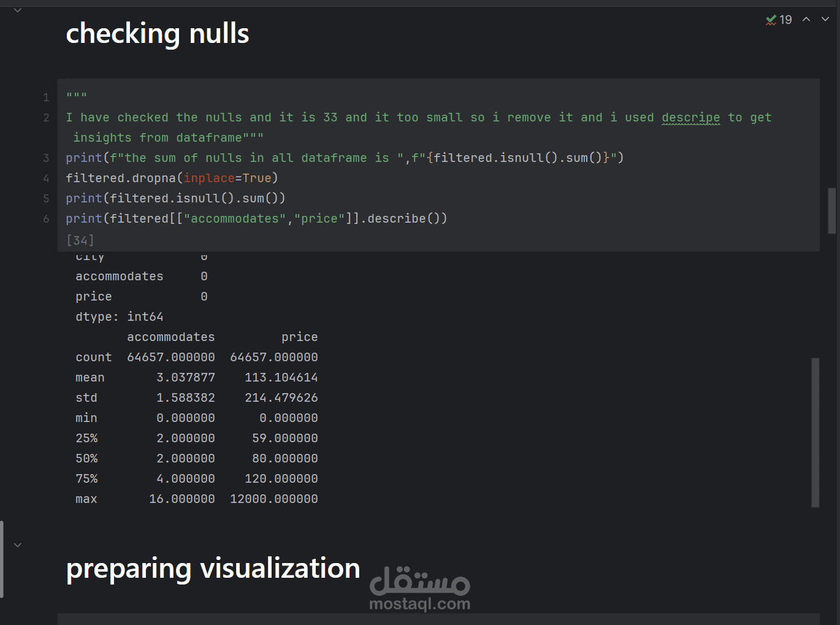The width and height of the screenshot is (840, 625).
Task: Click the max price value 12000.000000
Action: (273, 499)
